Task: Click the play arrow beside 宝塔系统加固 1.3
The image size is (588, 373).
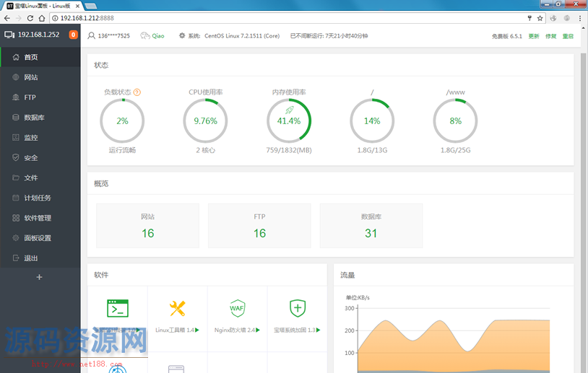Action: click(319, 330)
